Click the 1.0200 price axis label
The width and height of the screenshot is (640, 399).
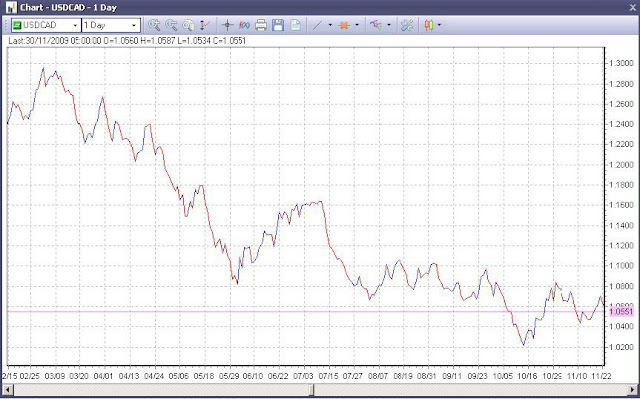(x=621, y=348)
